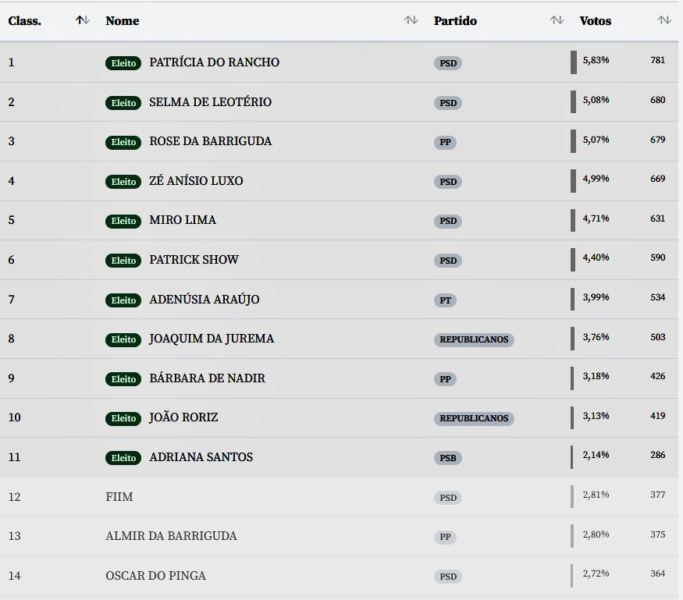Click vote percentage bar for FIIM
The height and width of the screenshot is (600, 683).
[573, 496]
